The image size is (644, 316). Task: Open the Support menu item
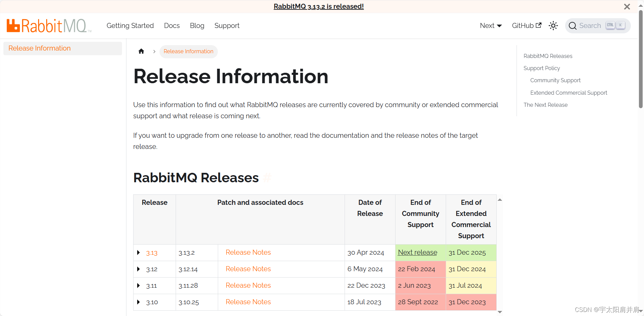(x=227, y=26)
